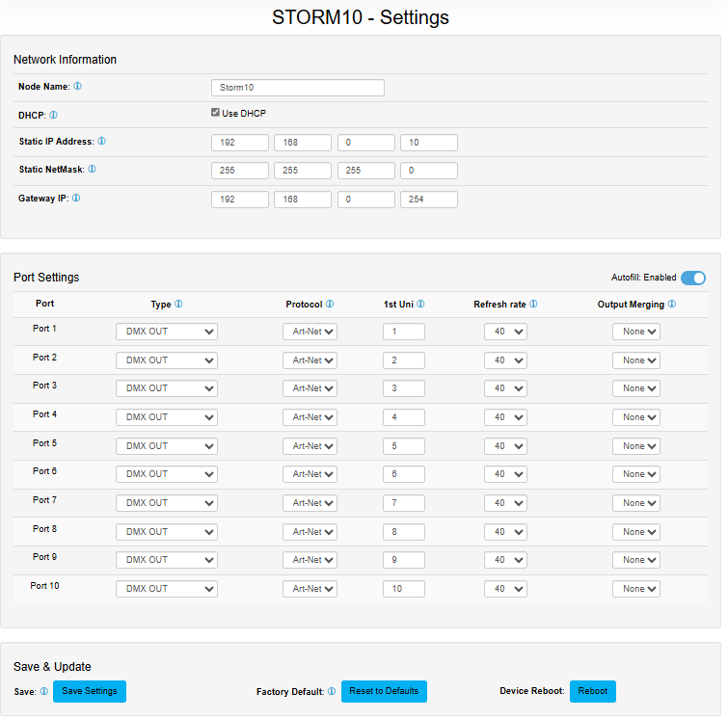Click Gateway IP field showing 254
728x719 pixels.
(x=428, y=200)
